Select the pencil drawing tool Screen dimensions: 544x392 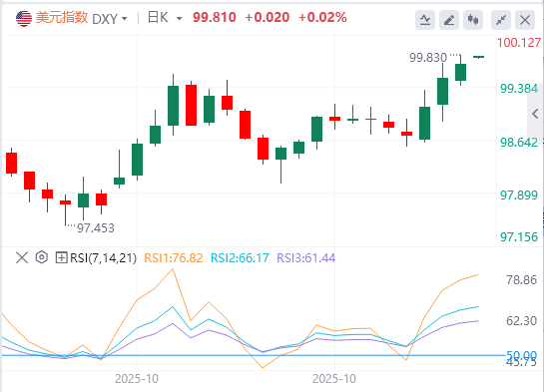pos(449,20)
